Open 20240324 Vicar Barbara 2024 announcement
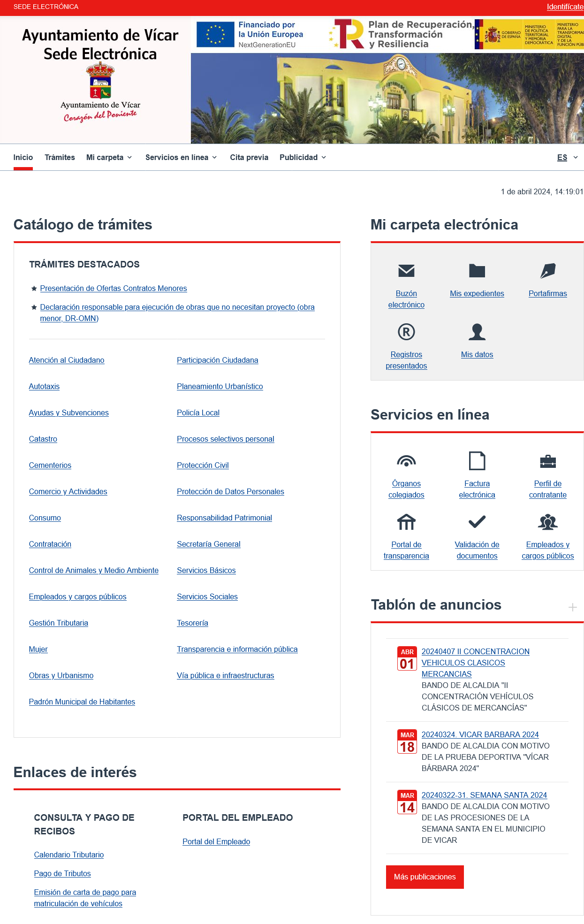Viewport: 584px width, 924px height. click(x=480, y=734)
